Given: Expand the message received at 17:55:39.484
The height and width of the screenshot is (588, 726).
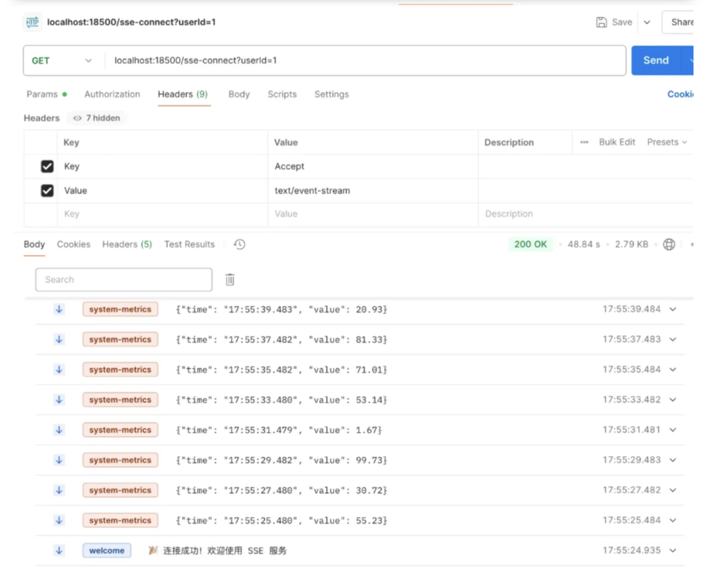Looking at the screenshot, I should [x=673, y=310].
